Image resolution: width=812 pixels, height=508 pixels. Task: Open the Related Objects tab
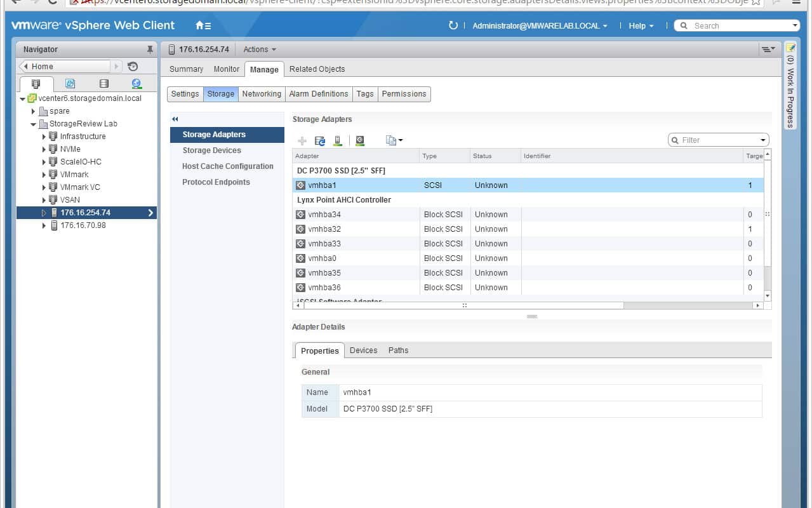(x=317, y=69)
